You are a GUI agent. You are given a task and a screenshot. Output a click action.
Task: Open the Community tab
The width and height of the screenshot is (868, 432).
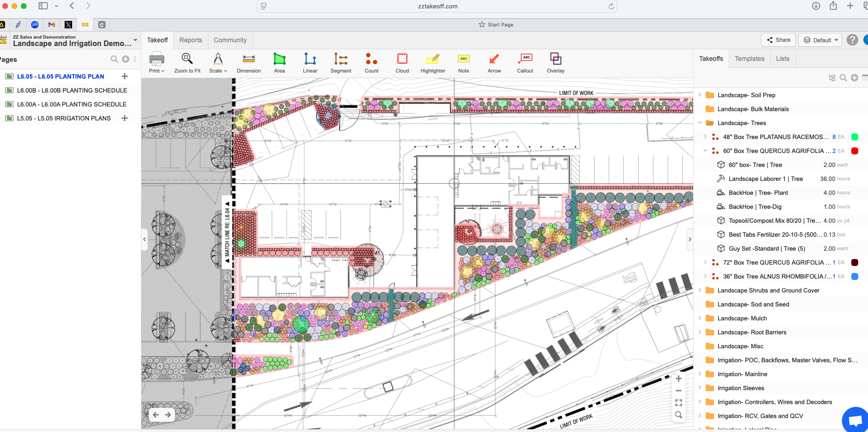(230, 40)
